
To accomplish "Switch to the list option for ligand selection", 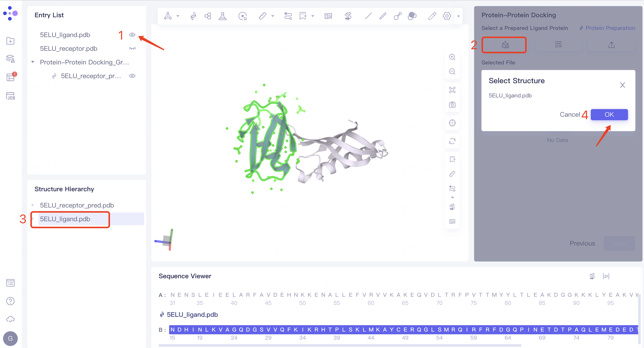I will click(558, 44).
